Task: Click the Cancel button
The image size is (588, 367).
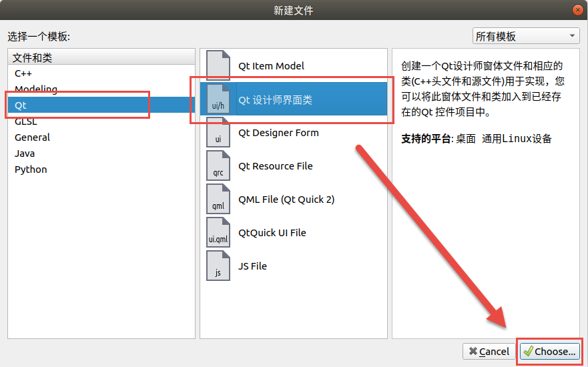Action: 489,351
